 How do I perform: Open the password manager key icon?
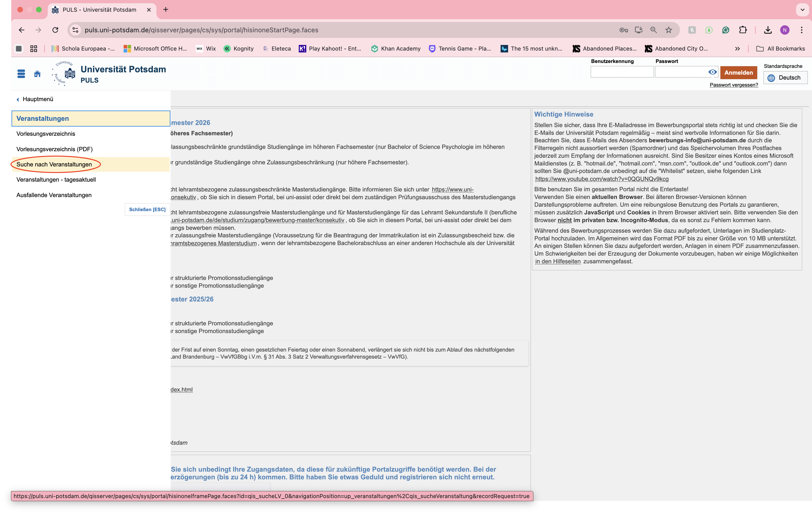[623, 30]
